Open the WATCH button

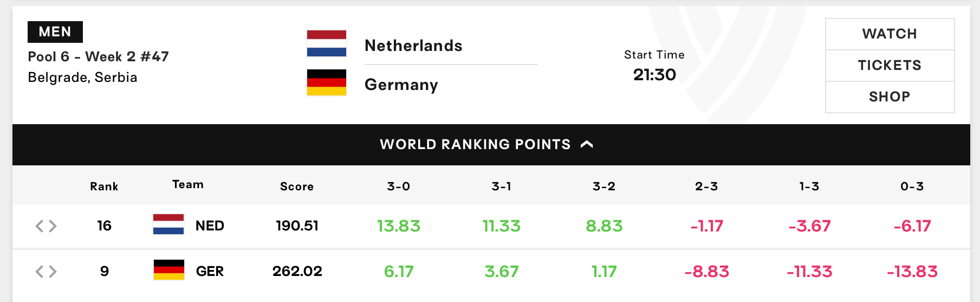tap(890, 34)
